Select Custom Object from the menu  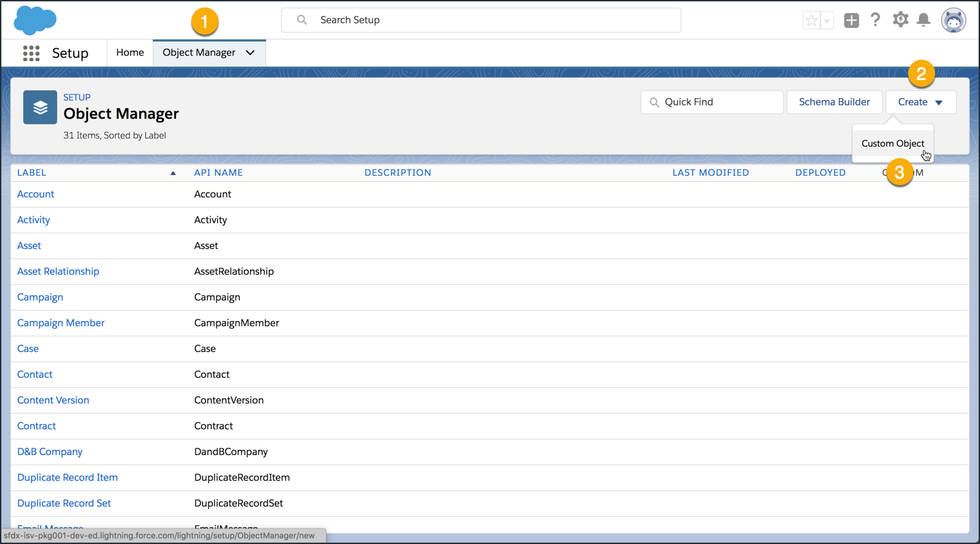tap(892, 144)
